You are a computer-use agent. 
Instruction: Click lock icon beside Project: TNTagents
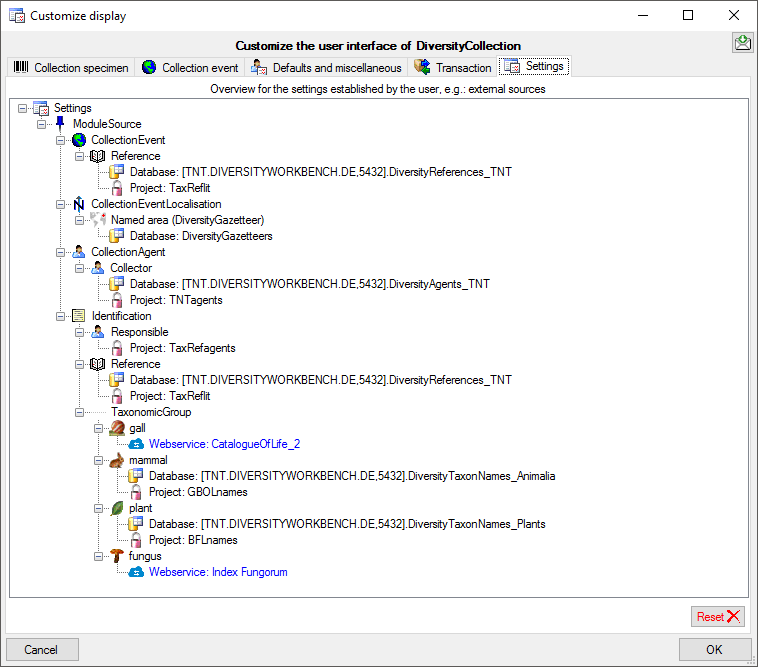(117, 300)
